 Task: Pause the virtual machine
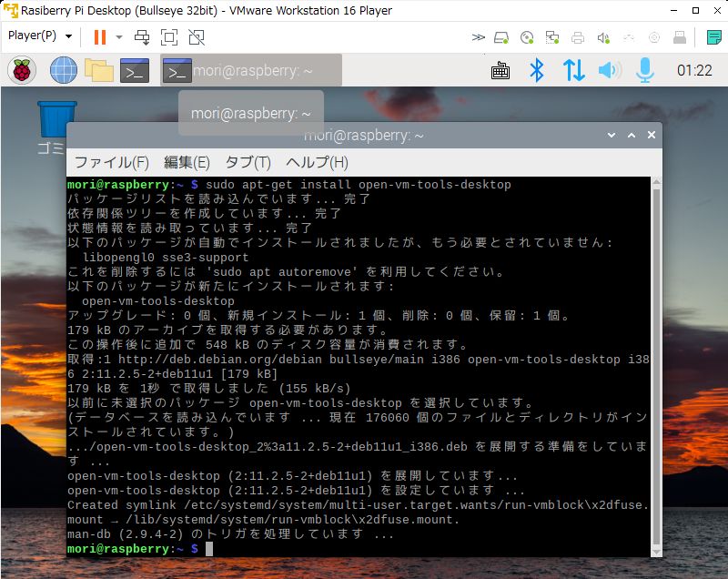point(100,37)
